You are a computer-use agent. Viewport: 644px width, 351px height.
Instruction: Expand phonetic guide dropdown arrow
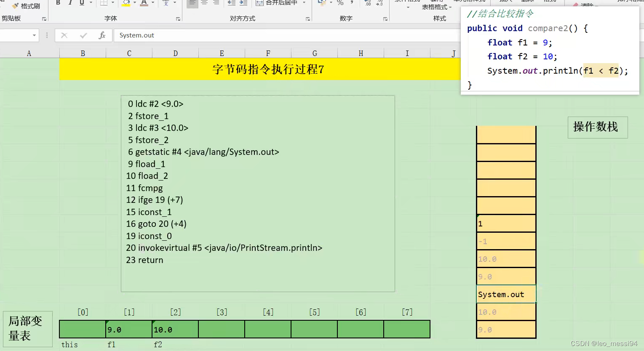[174, 3]
